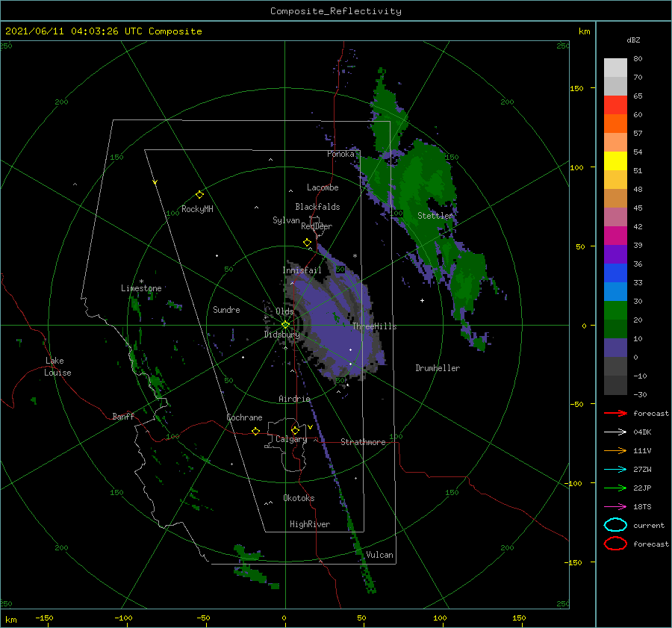Click the Banff label
Image resolution: width=672 pixels, height=628 pixels.
click(x=123, y=416)
